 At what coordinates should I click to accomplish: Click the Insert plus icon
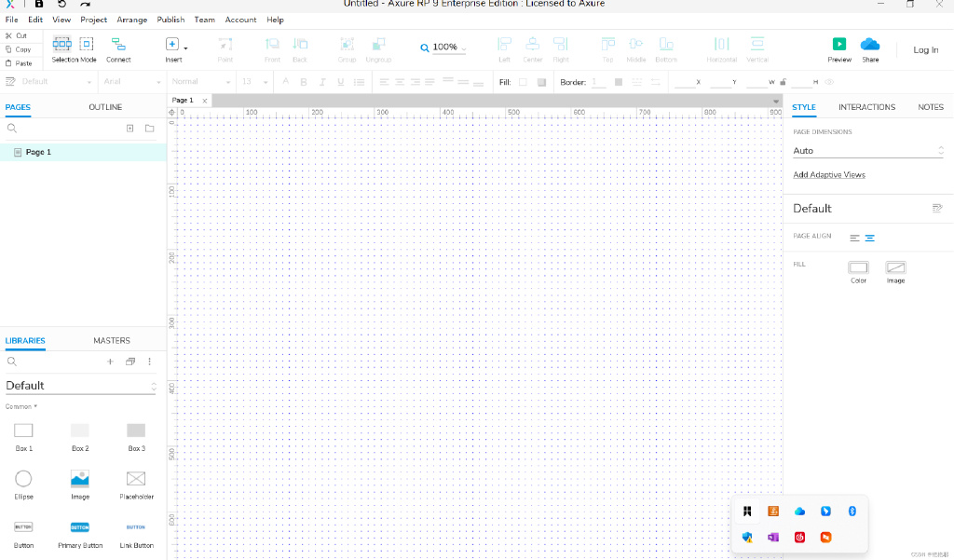(x=172, y=44)
